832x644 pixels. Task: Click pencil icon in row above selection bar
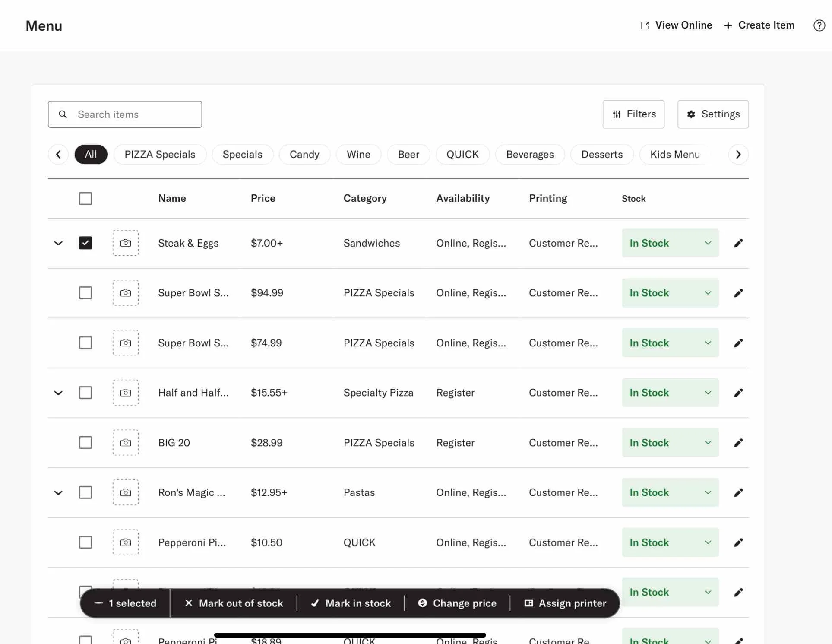tap(738, 592)
